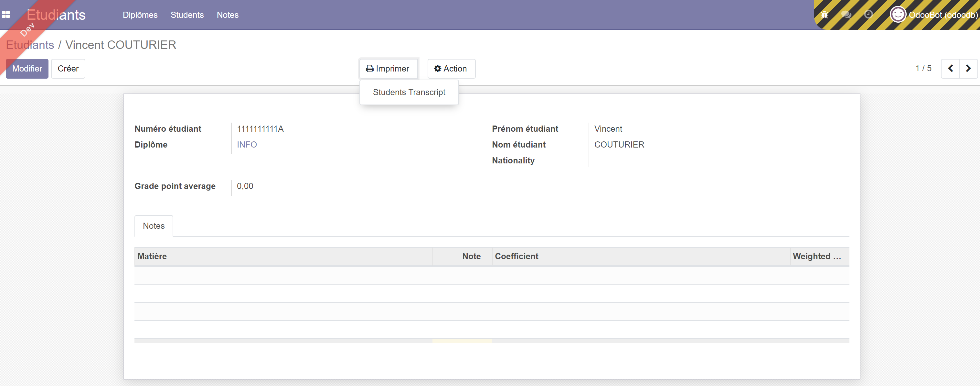980x386 pixels.
Task: Choose Students Transcript from print menu
Action: click(409, 92)
